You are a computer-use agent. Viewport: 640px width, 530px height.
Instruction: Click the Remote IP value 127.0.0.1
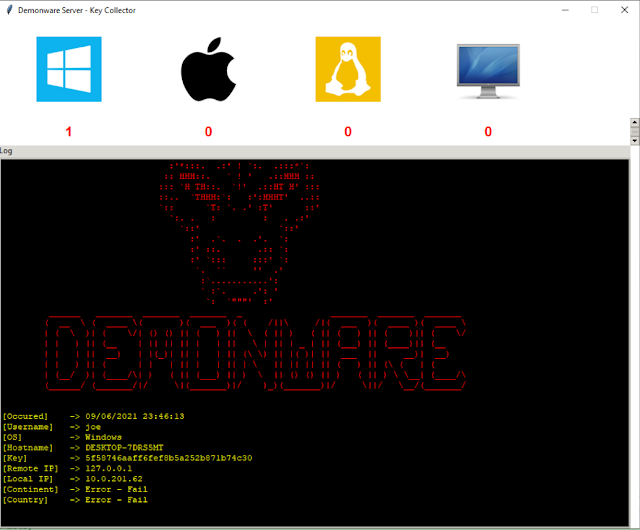(x=109, y=469)
